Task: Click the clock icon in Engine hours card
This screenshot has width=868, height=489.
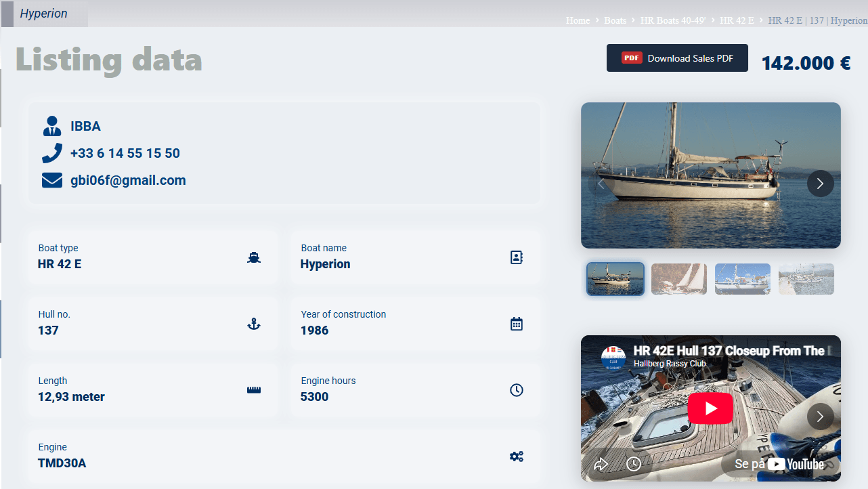Action: pos(517,390)
